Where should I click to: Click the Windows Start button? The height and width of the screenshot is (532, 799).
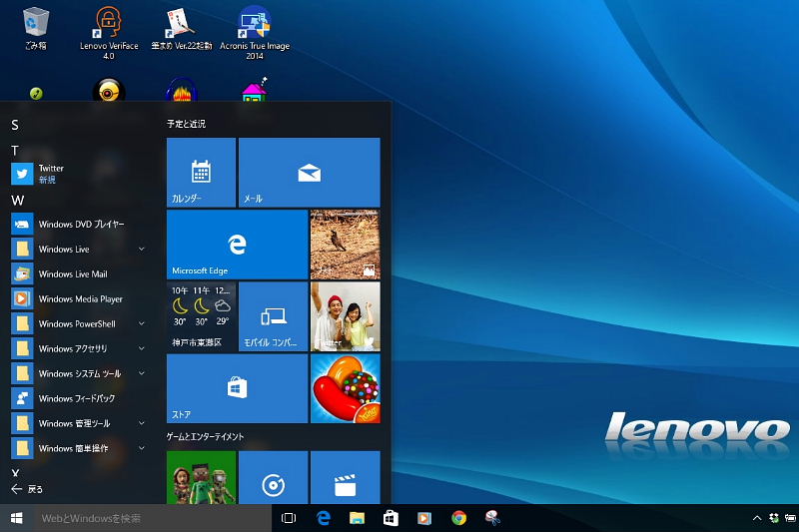pyautogui.click(x=16, y=518)
